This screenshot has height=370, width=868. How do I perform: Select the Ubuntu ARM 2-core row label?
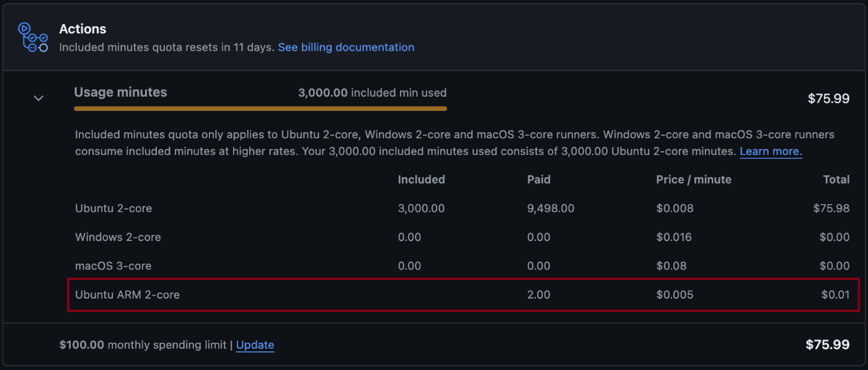click(127, 295)
